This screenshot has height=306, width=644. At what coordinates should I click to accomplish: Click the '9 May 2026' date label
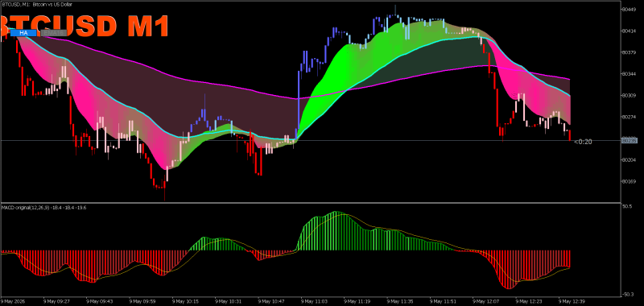[x=12, y=301]
